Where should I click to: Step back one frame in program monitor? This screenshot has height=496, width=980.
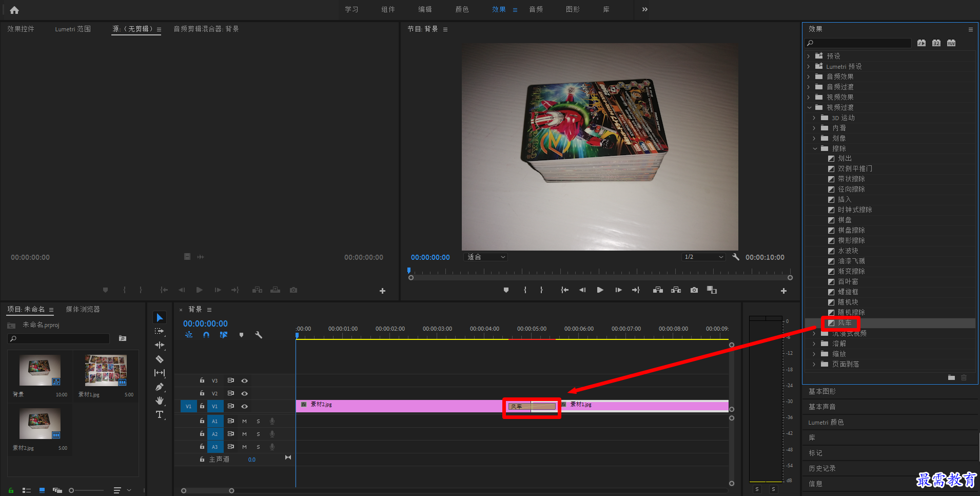582,290
